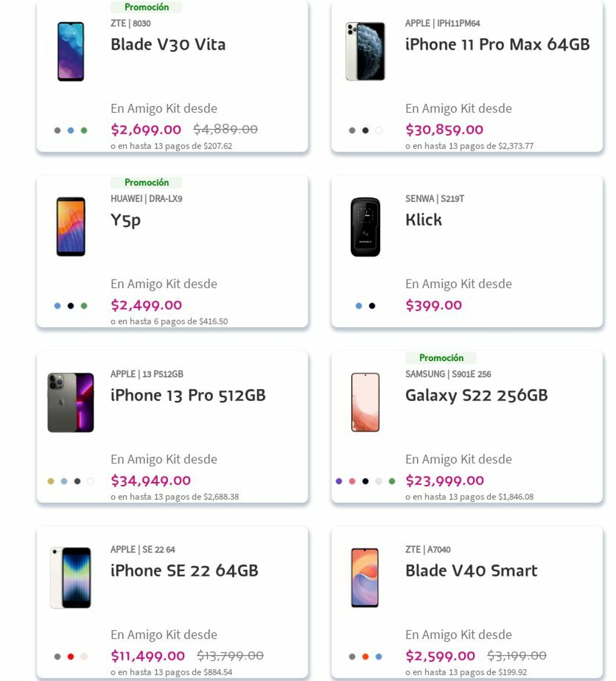Screen dimensions: 616x681
Task: Click the Senwa Klick phone image
Action: coord(365,227)
